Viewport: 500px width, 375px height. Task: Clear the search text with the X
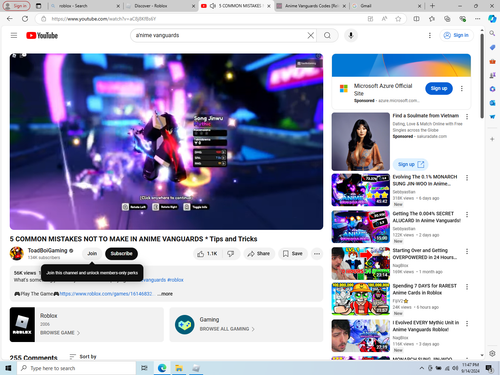(310, 35)
